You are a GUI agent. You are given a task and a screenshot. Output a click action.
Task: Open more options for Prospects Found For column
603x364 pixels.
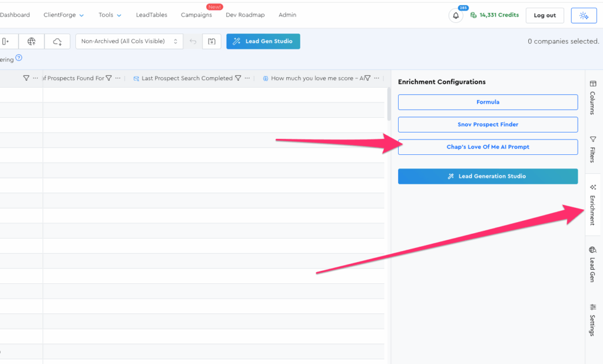118,78
